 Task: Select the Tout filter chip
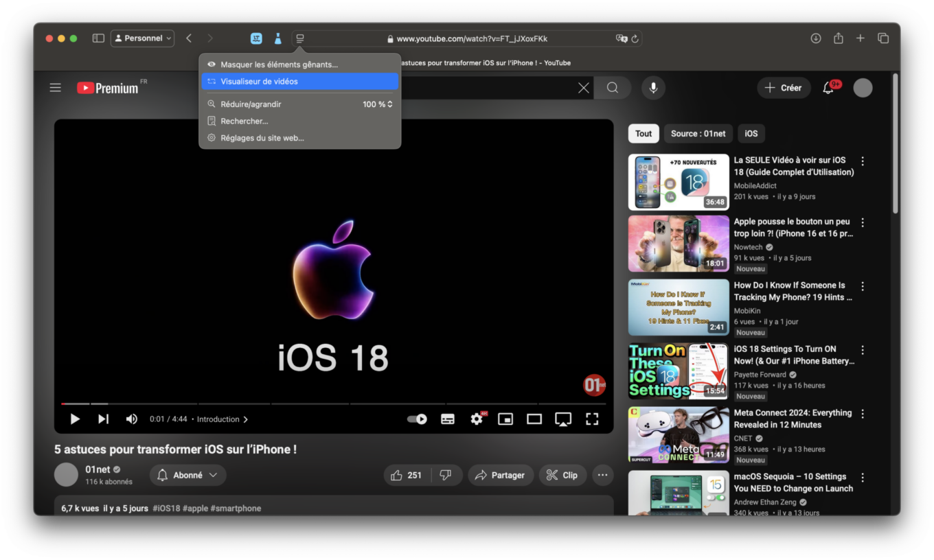pos(643,133)
